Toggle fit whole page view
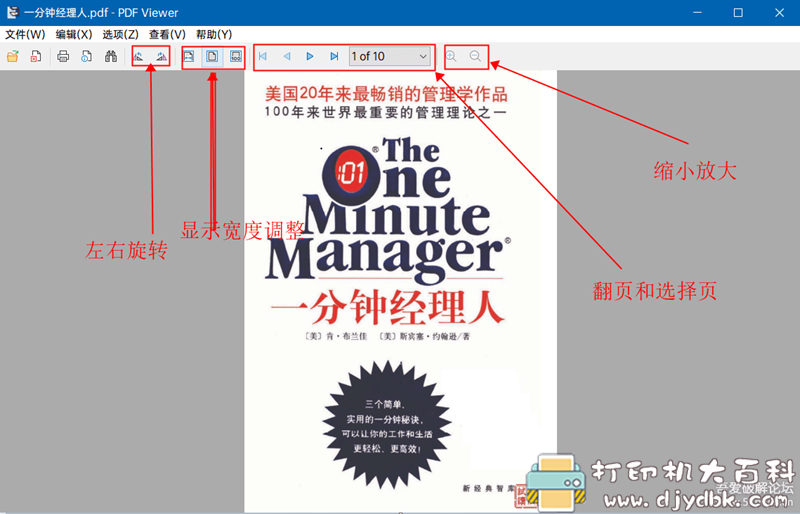800x514 pixels. [x=212, y=56]
